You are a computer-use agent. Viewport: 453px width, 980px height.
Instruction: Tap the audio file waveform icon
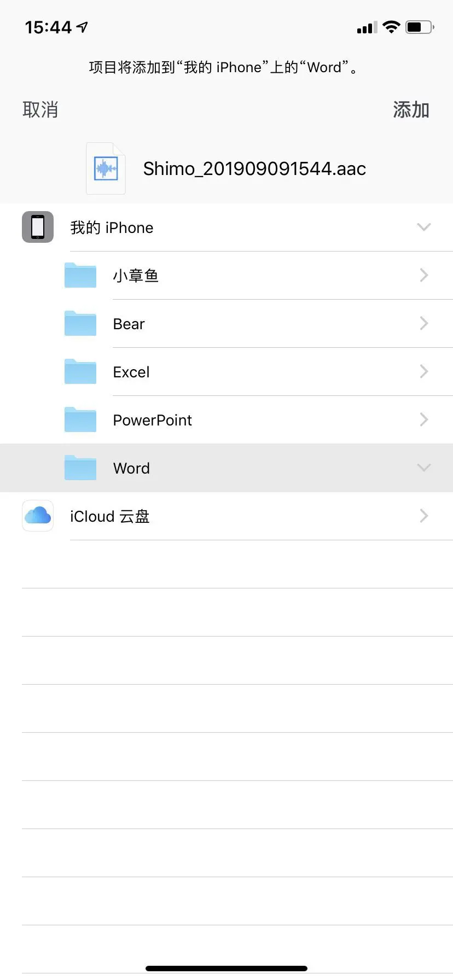click(x=106, y=168)
